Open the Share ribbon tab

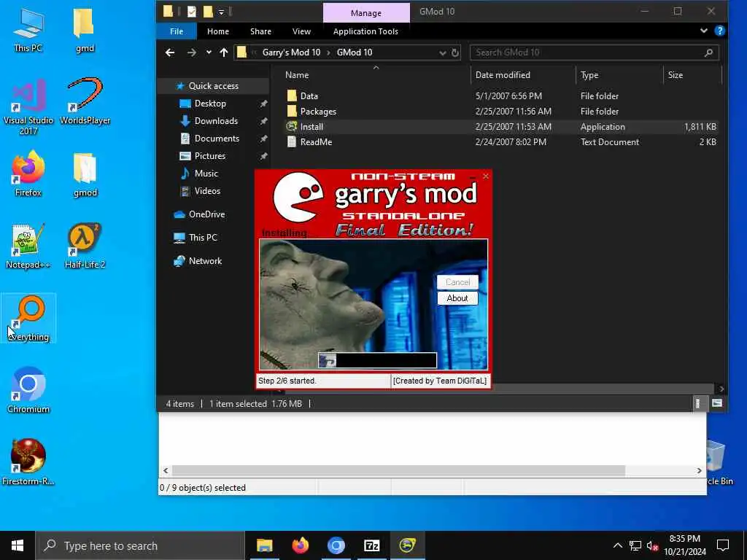point(260,31)
